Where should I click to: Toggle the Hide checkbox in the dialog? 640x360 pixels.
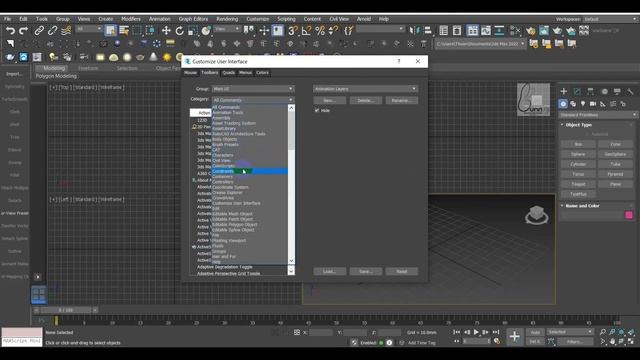(x=317, y=111)
